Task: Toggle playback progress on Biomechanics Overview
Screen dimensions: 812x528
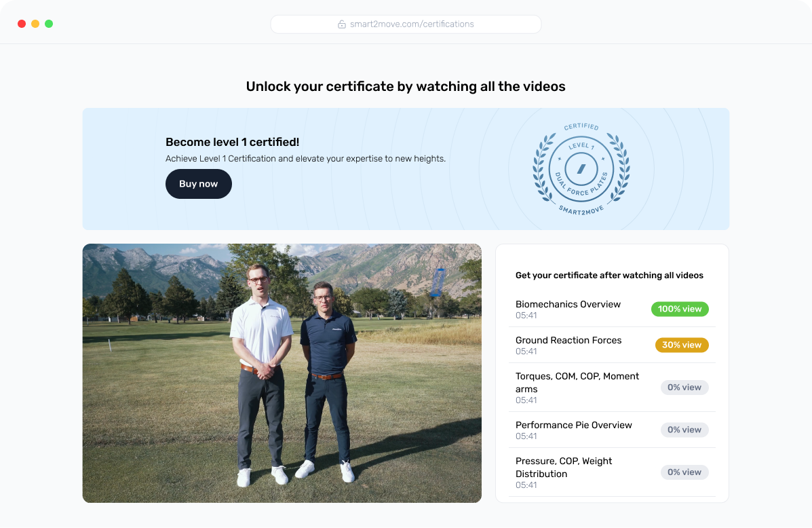Action: tap(680, 309)
